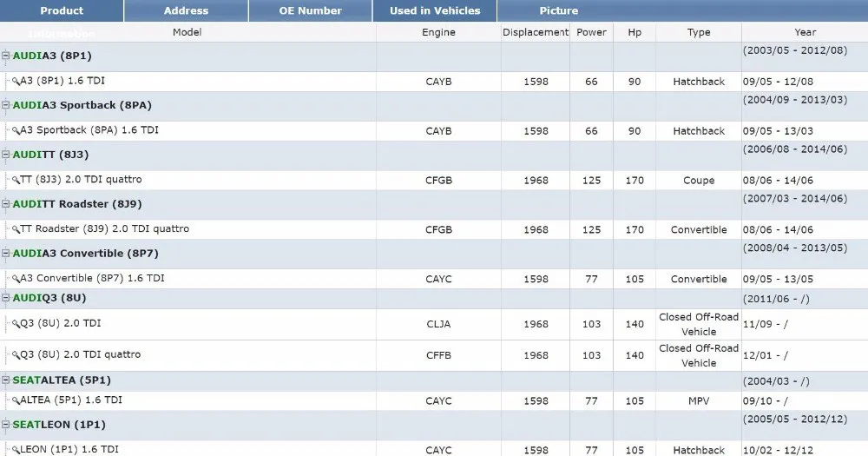Switch to the Picture tab

[558, 10]
